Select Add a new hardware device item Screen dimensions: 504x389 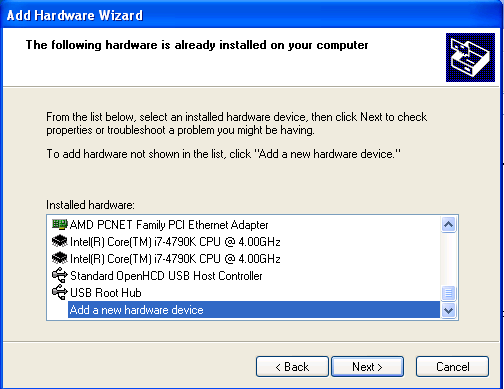[253, 310]
